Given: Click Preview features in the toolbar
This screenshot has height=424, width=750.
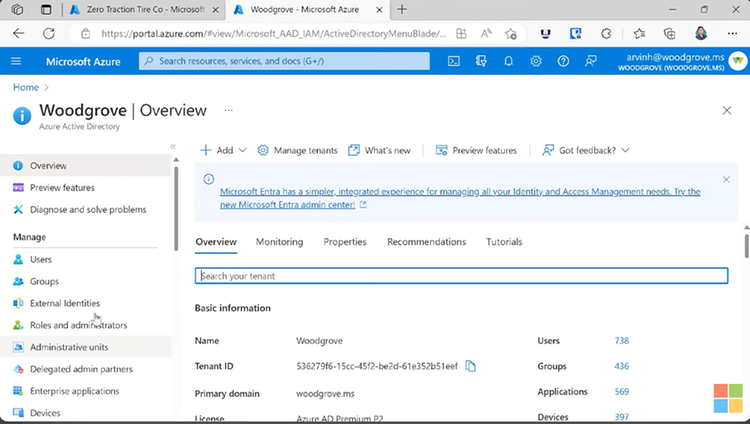Looking at the screenshot, I should 476,150.
